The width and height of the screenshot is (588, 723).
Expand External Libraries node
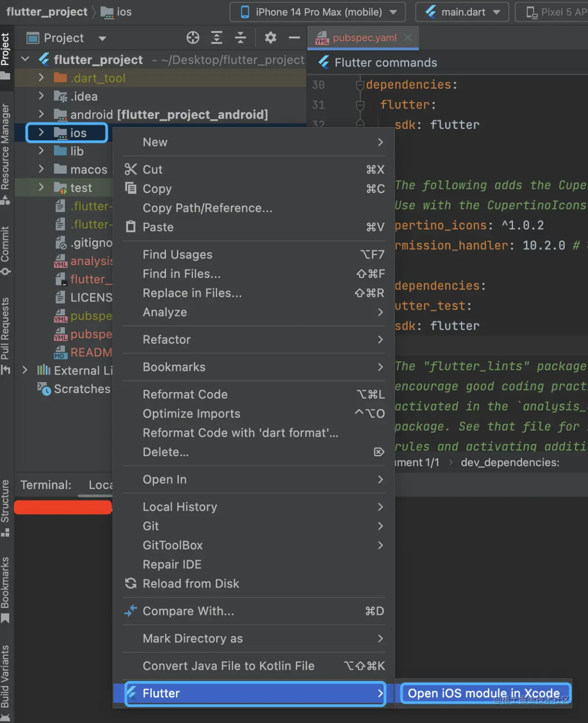(25, 370)
